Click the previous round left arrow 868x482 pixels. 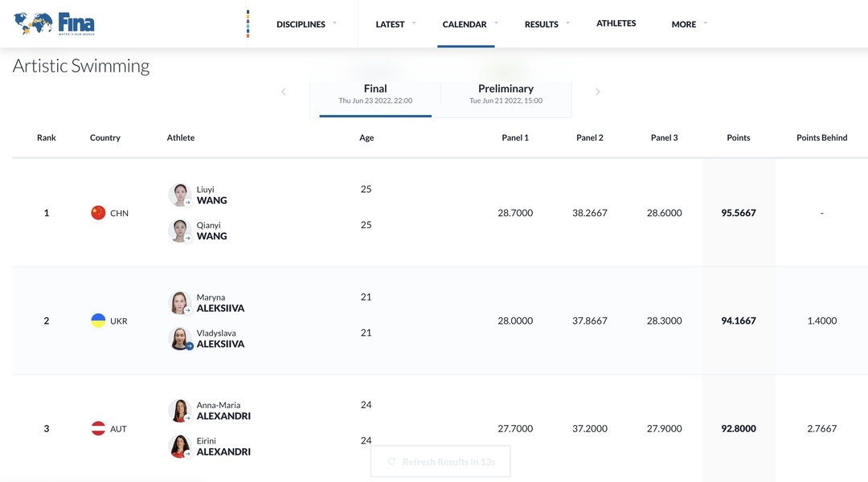coord(284,92)
